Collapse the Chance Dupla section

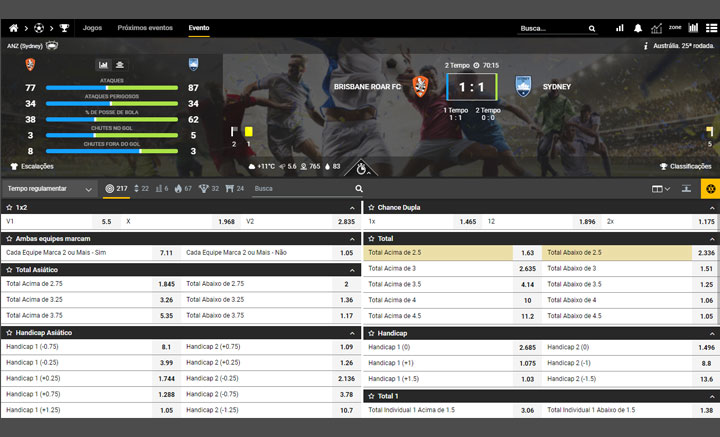click(x=712, y=208)
